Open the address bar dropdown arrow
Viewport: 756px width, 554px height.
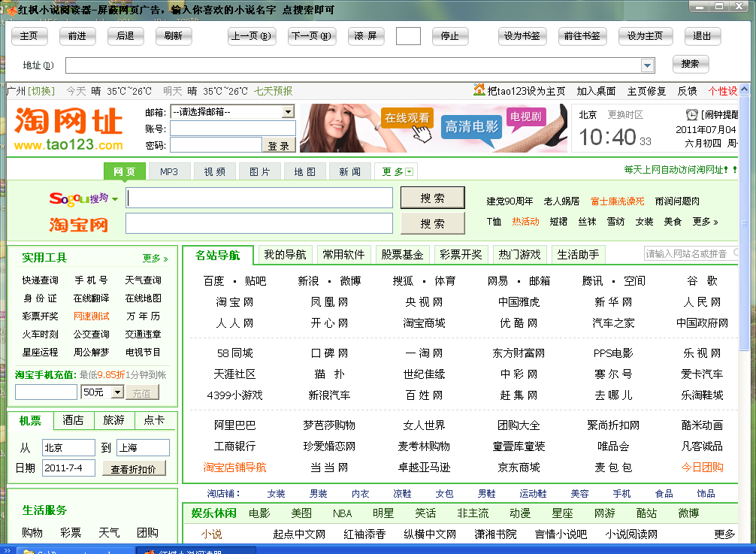click(647, 65)
